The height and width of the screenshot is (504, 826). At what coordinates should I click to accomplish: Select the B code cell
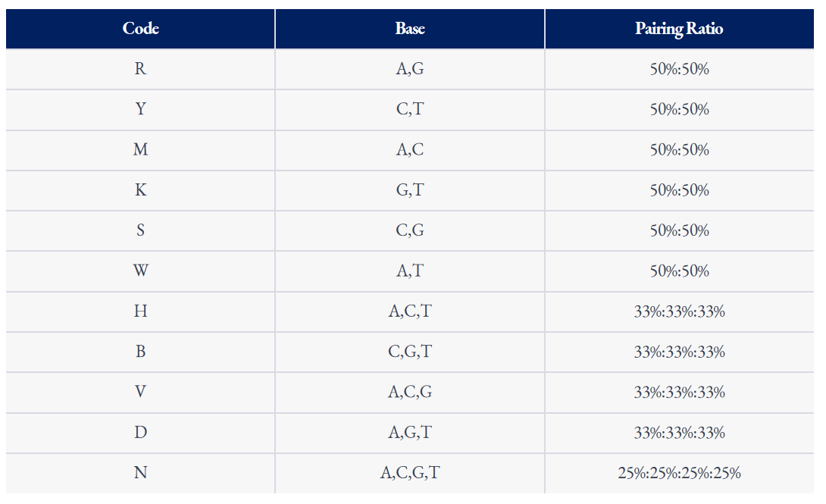coord(140,352)
